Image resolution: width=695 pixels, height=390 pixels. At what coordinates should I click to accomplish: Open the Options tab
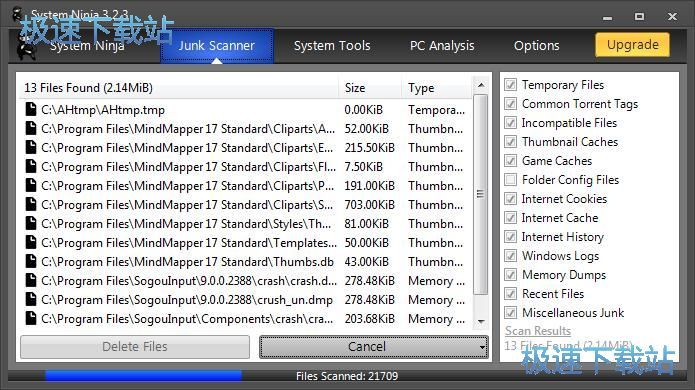pyautogui.click(x=536, y=45)
